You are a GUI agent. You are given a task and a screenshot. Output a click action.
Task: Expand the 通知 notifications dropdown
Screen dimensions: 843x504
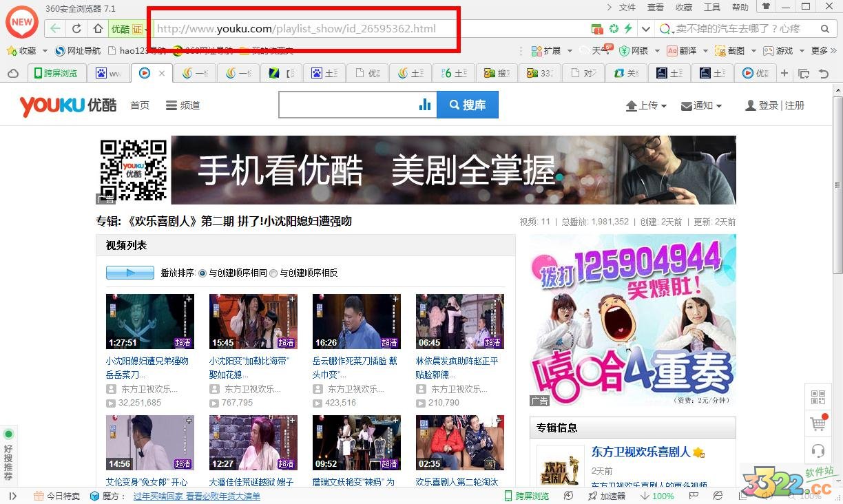click(701, 105)
